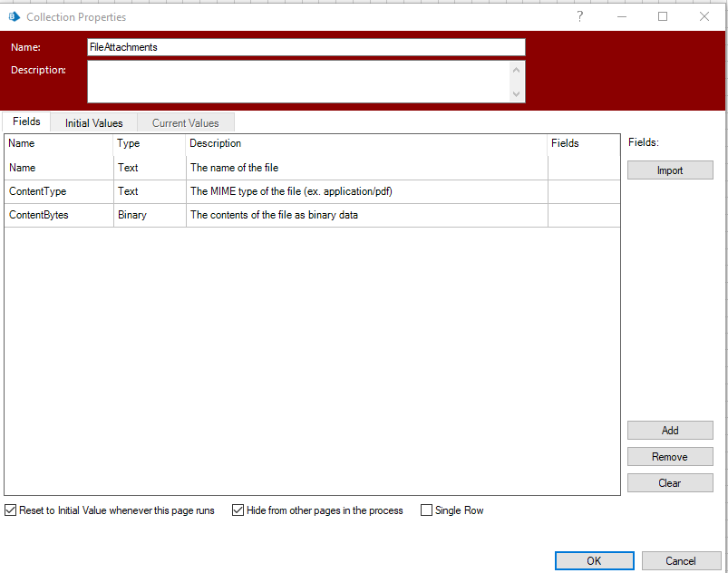Click the Help question mark button
This screenshot has height=573, width=728.
click(x=580, y=16)
